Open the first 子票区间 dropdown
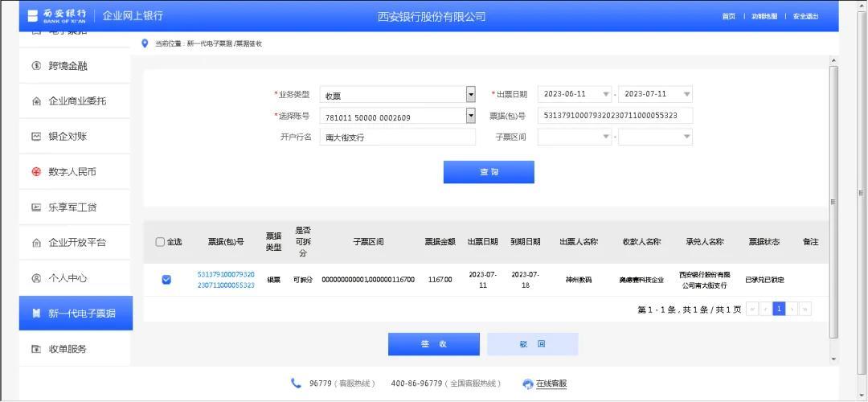Viewport: 868px width, 402px height. click(575, 137)
